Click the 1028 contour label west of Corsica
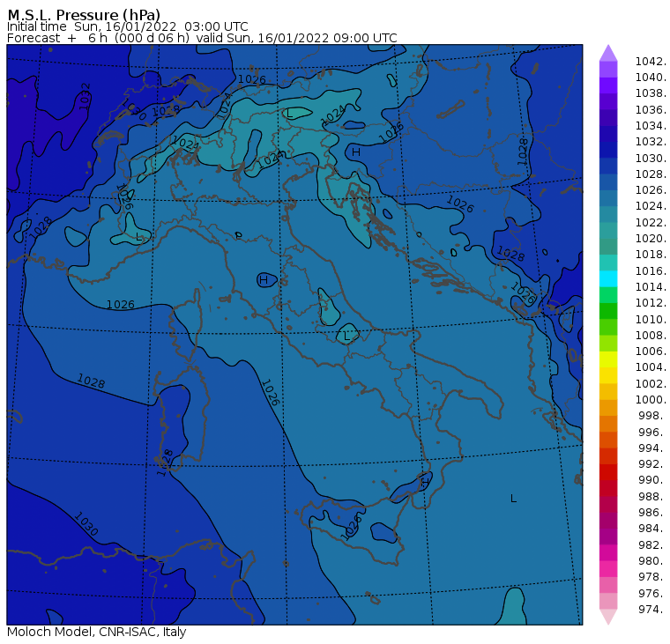The width and height of the screenshot is (670, 644). pyautogui.click(x=91, y=381)
